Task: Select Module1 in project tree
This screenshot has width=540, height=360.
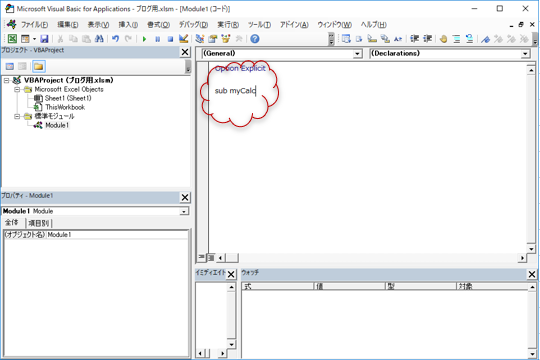Action: coord(57,125)
